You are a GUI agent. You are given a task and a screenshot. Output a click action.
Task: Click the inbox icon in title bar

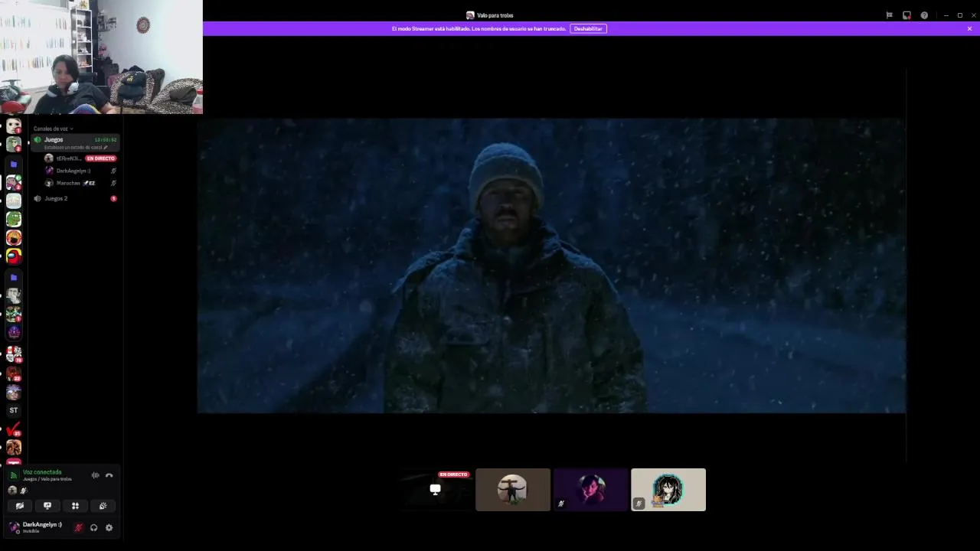click(x=906, y=15)
